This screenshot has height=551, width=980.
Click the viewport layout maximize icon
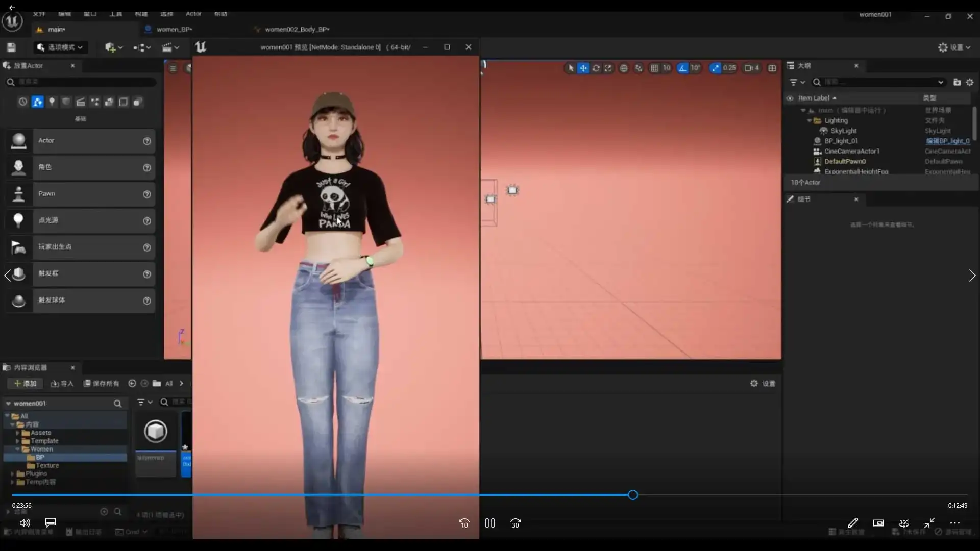(x=772, y=68)
